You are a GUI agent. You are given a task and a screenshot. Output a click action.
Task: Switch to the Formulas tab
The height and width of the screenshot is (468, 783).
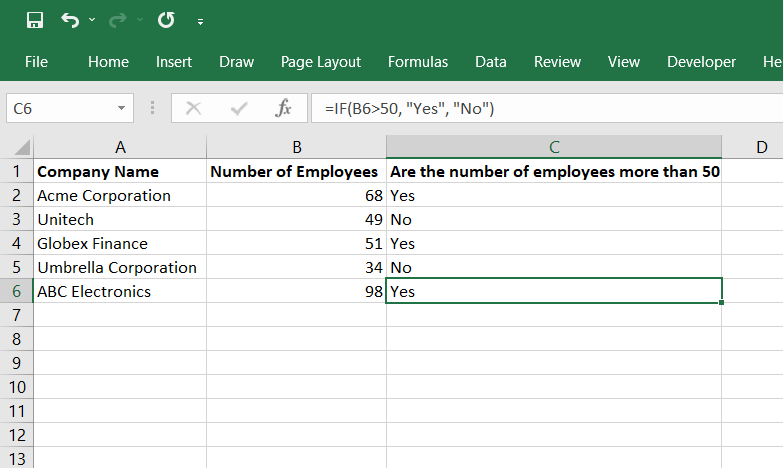[418, 62]
